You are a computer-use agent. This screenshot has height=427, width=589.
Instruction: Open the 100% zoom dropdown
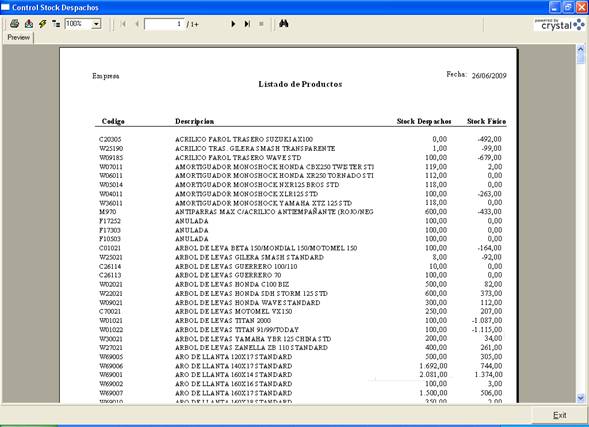point(97,24)
